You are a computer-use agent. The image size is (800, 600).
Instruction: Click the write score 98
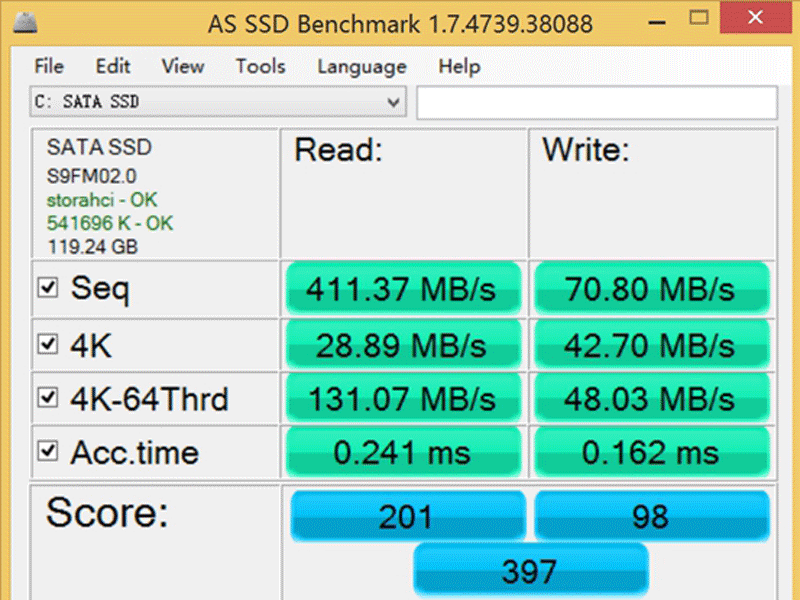[x=652, y=516]
